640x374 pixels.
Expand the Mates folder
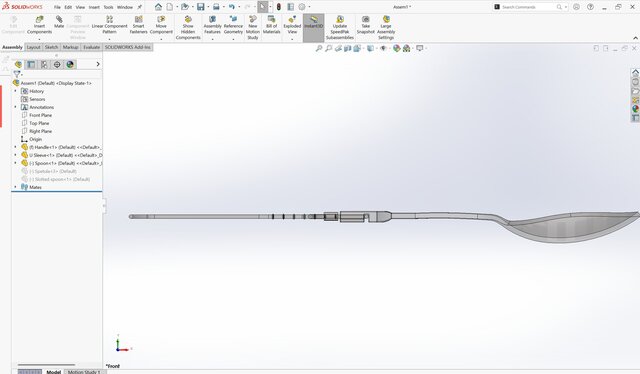pos(16,187)
